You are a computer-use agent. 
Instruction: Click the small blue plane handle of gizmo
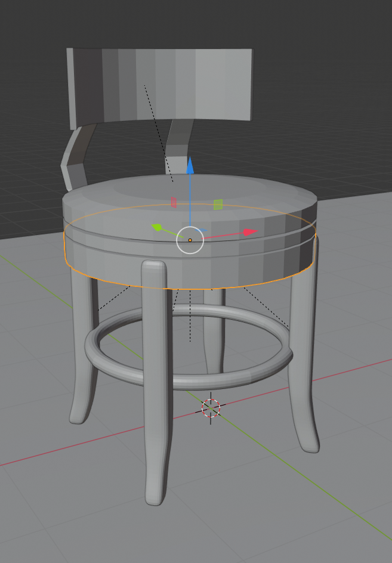202,230
